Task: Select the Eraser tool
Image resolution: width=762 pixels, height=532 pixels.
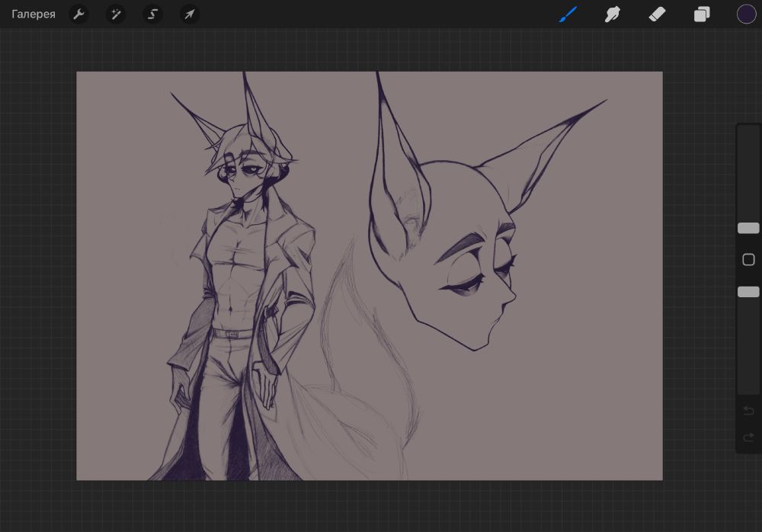Action: click(657, 14)
